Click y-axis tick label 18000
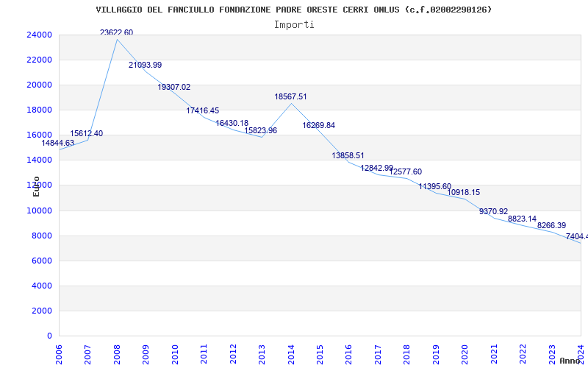This screenshot has height=368, width=588. pyautogui.click(x=40, y=110)
